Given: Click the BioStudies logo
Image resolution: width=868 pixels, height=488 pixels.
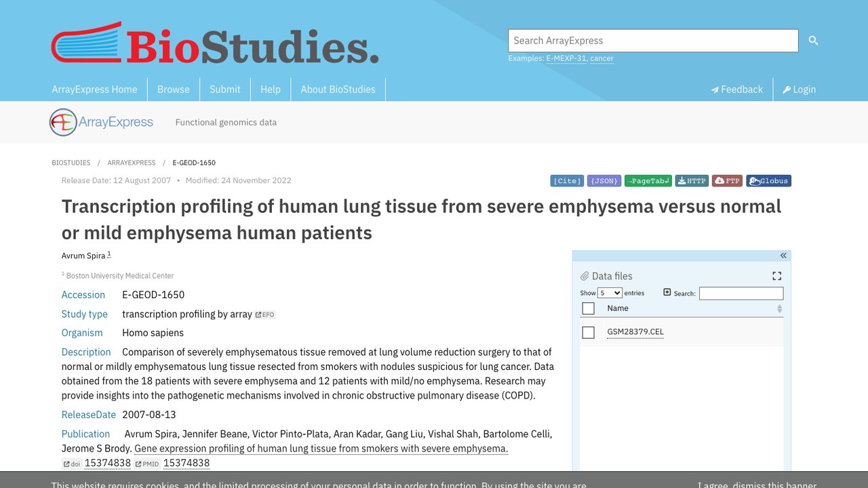Looking at the screenshot, I should 215,43.
